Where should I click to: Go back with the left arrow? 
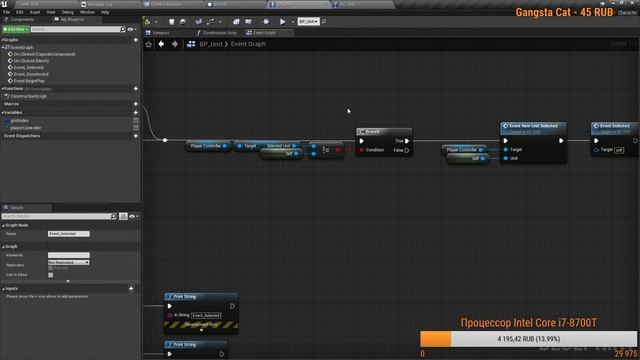pyautogui.click(x=161, y=44)
